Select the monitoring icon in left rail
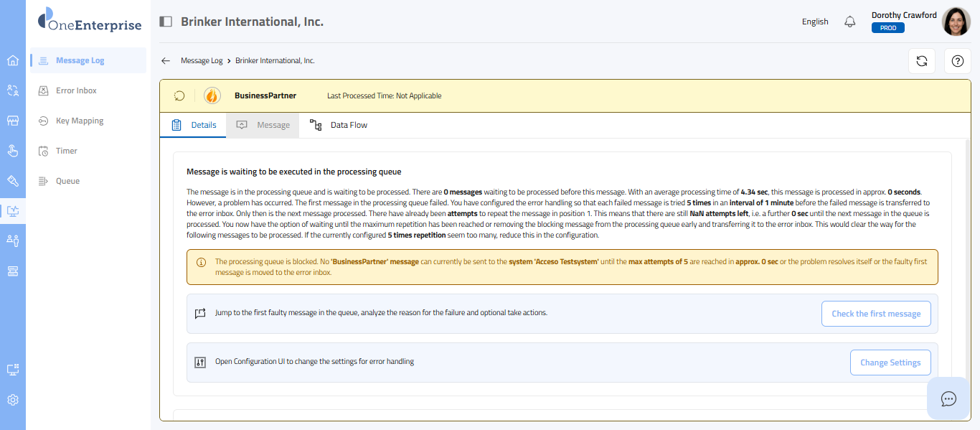980x430 pixels. (12, 211)
